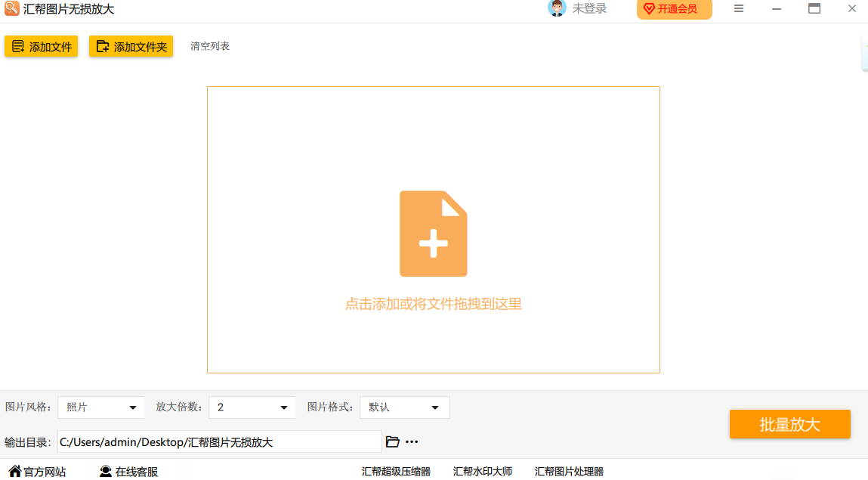Open 官方网站 home icon link
This screenshot has width=868, height=480.
click(15, 471)
